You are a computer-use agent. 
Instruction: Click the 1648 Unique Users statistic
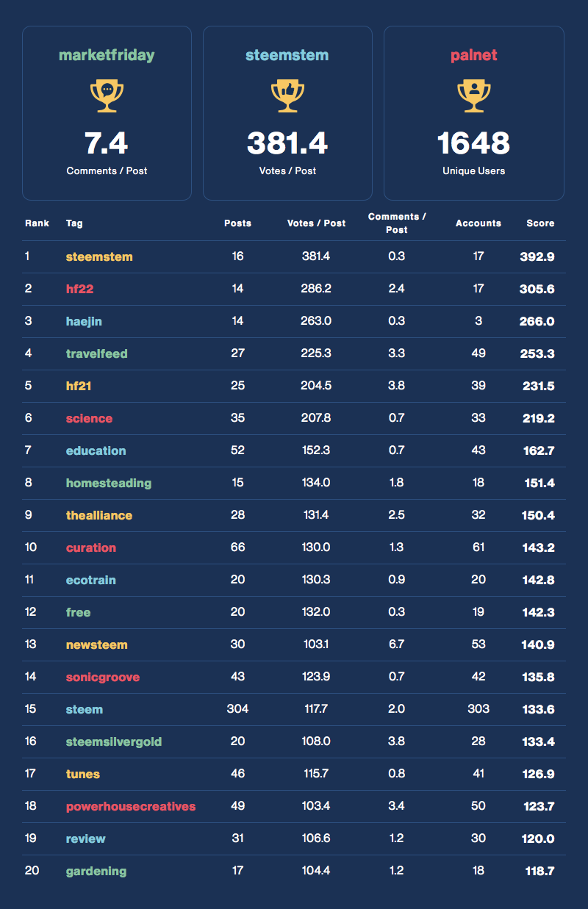point(474,143)
